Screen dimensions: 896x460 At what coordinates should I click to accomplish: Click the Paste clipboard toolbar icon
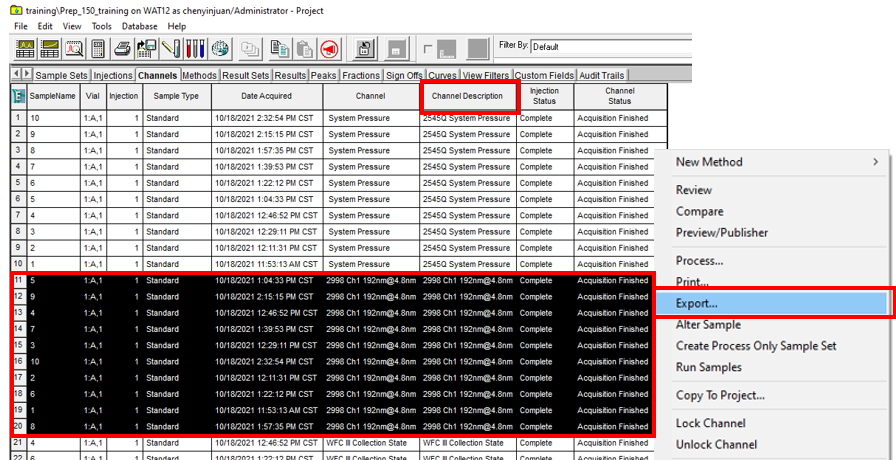pyautogui.click(x=305, y=49)
